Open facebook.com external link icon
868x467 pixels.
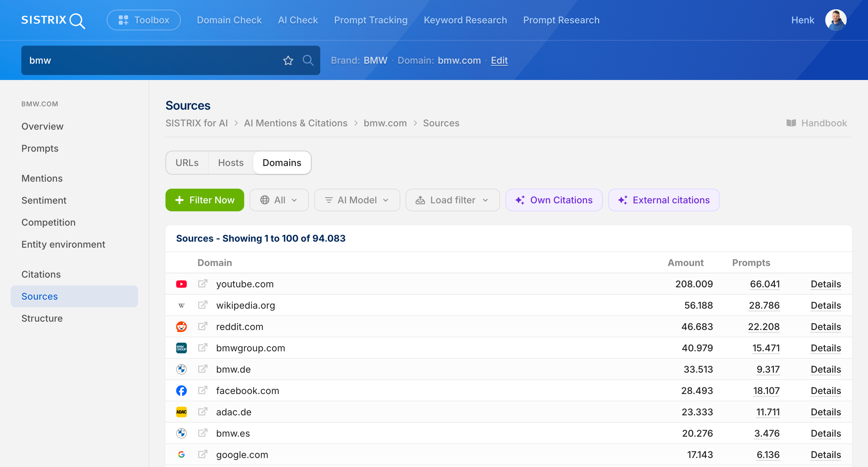click(x=202, y=390)
